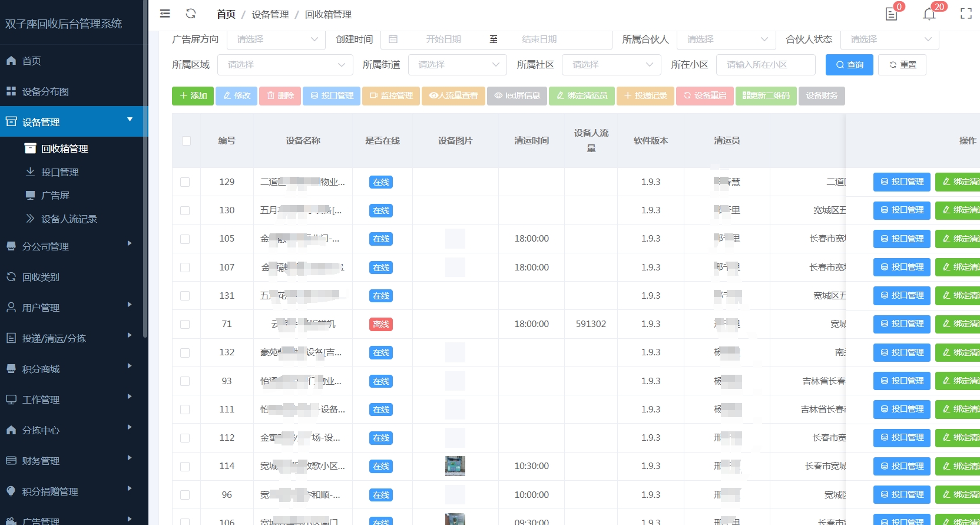Screen dimensions: 980x525
Task: Open the notification bell icon
Action: pos(929,14)
